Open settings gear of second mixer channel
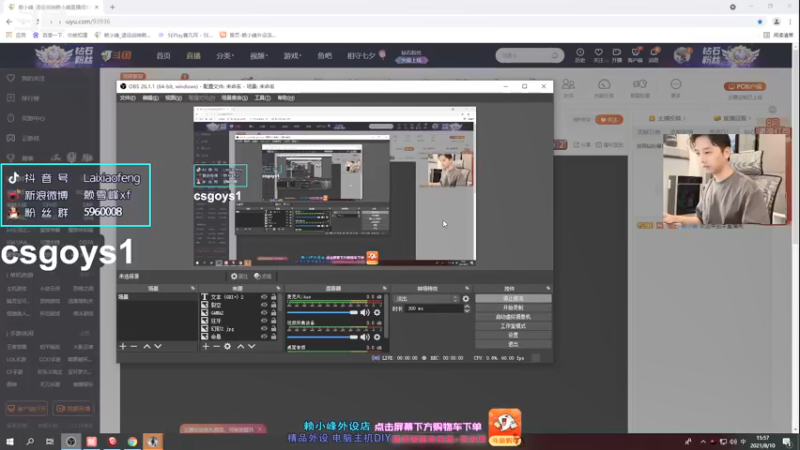 (x=377, y=337)
